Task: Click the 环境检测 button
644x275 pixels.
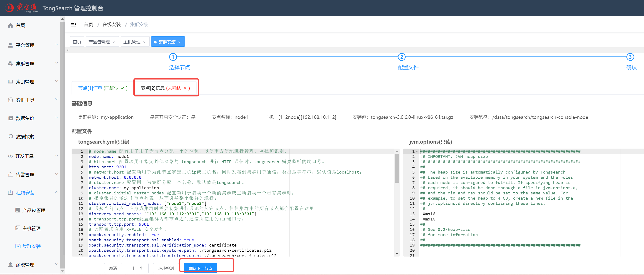Action: (x=166, y=268)
